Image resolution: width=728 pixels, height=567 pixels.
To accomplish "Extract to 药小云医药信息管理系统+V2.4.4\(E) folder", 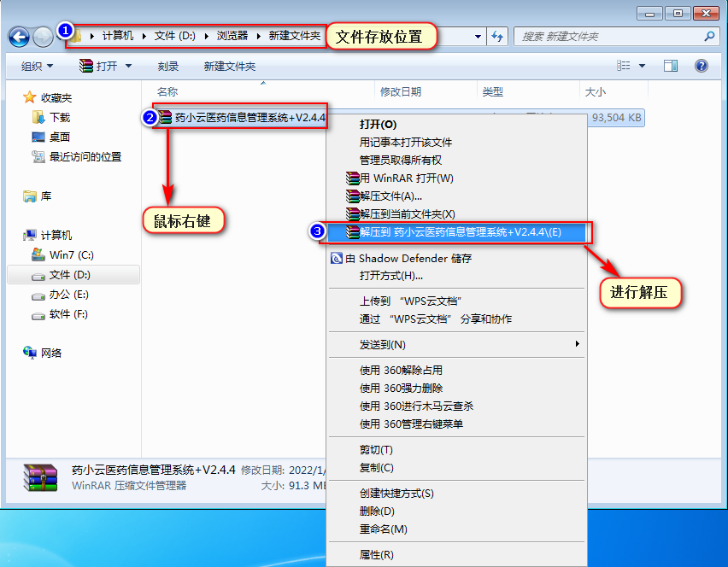I will 456,232.
